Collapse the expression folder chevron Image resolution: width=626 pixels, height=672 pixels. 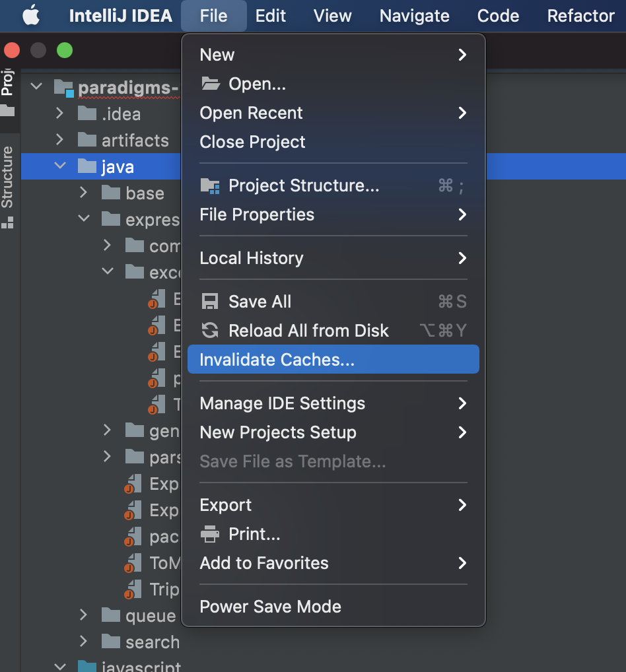84,218
